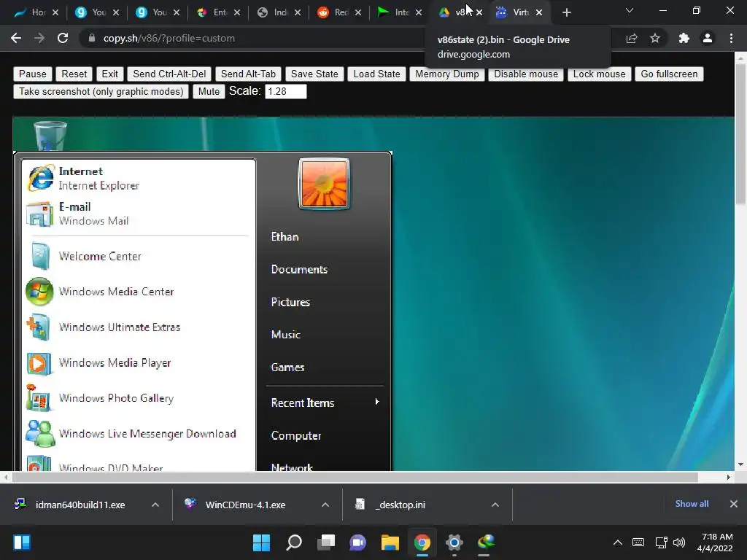Launch Windows Mail e-mail icon
747x560 pixels.
coord(40,214)
